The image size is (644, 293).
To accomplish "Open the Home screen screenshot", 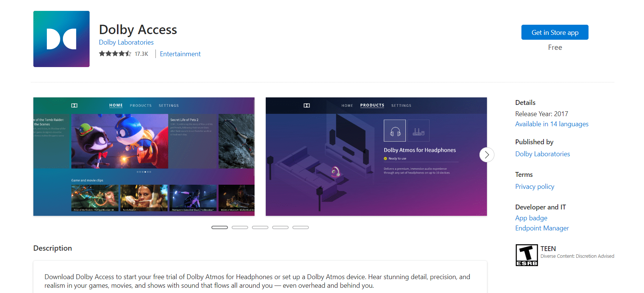I will [x=144, y=157].
